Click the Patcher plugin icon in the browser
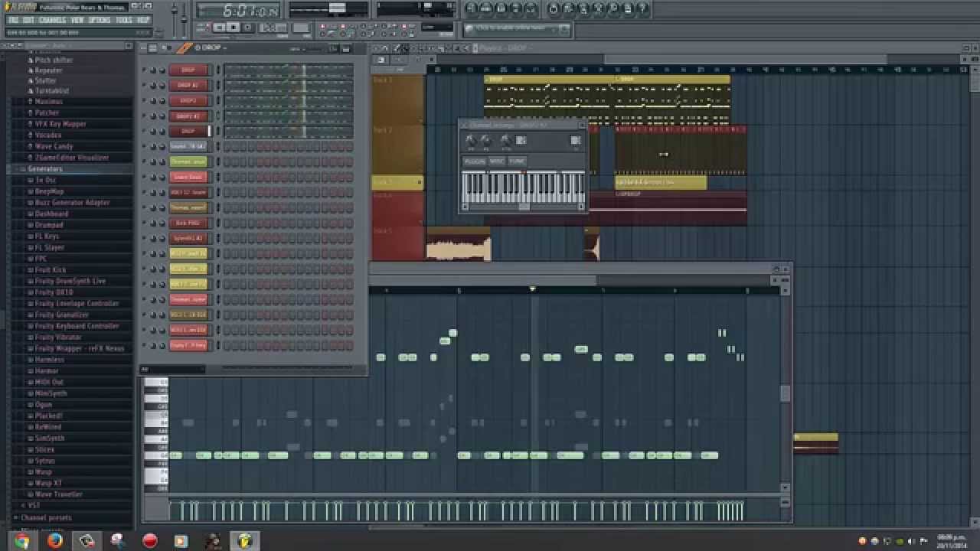Image resolution: width=980 pixels, height=551 pixels. tap(31, 112)
